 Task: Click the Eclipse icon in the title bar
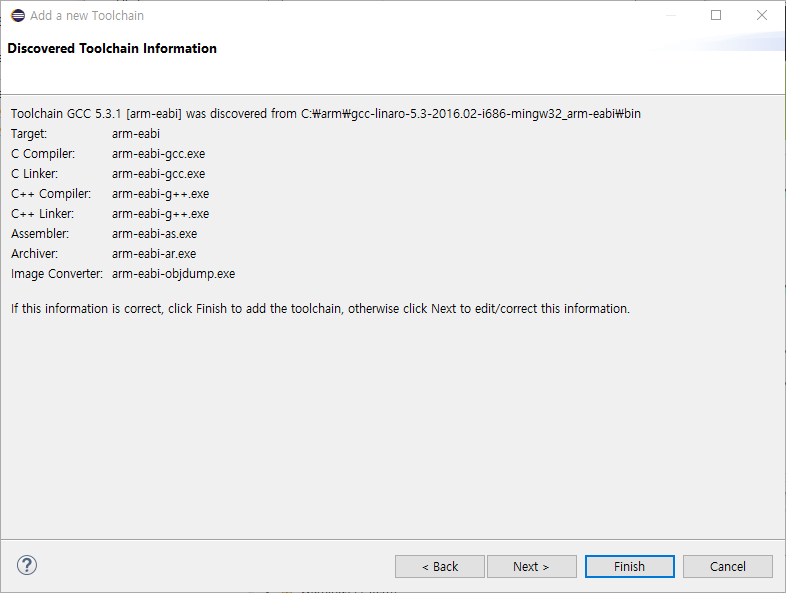(x=18, y=16)
